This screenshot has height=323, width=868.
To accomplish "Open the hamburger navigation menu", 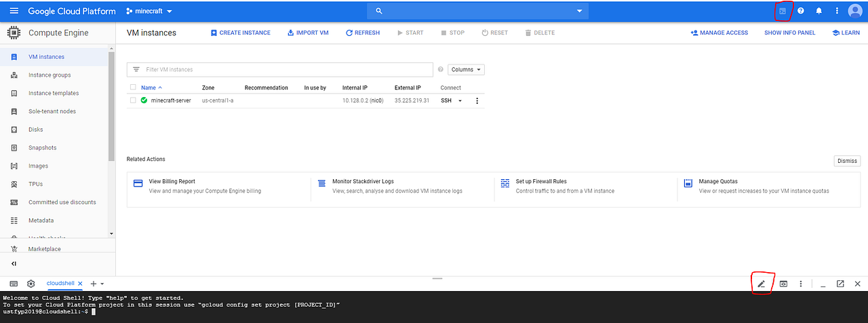I will [x=14, y=11].
